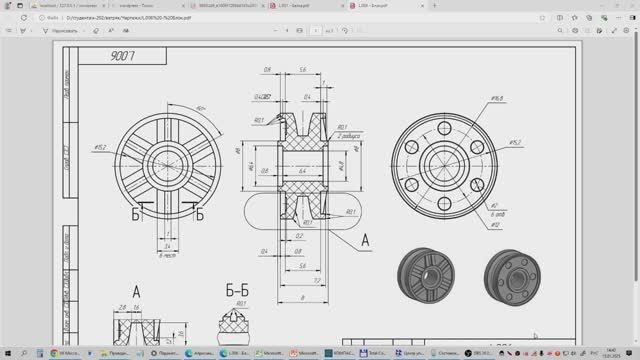Image resolution: width=640 pixels, height=360 pixels.
Task: Reload the page with refresh button
Action: click(x=24, y=18)
